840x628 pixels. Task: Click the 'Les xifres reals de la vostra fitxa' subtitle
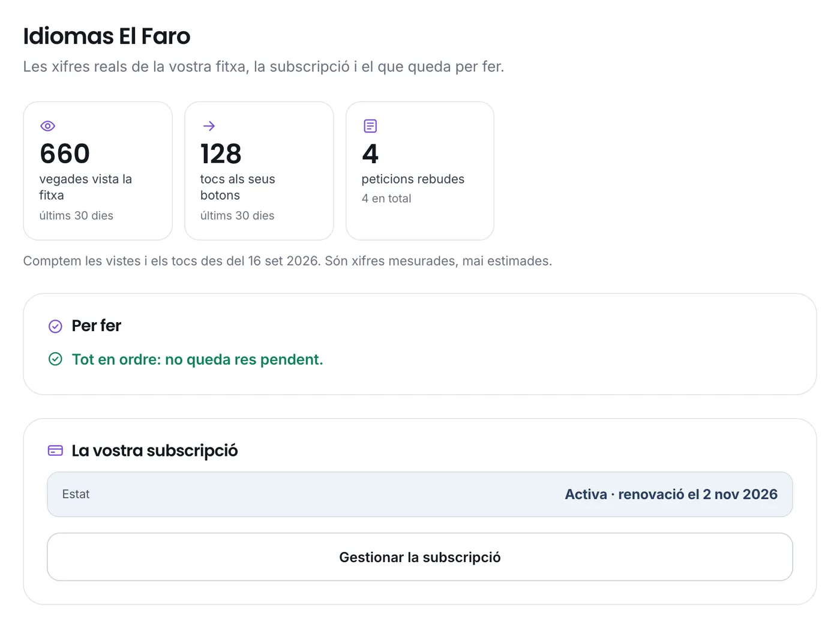263,67
